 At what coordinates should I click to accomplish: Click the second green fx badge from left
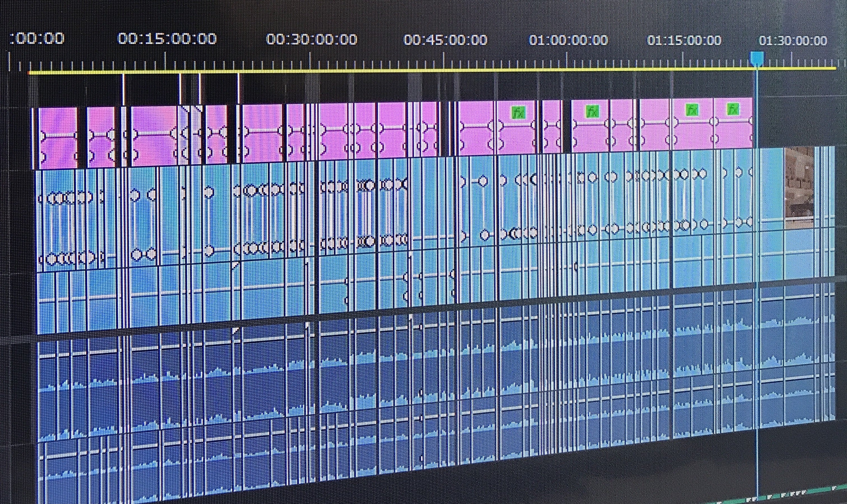click(x=592, y=111)
